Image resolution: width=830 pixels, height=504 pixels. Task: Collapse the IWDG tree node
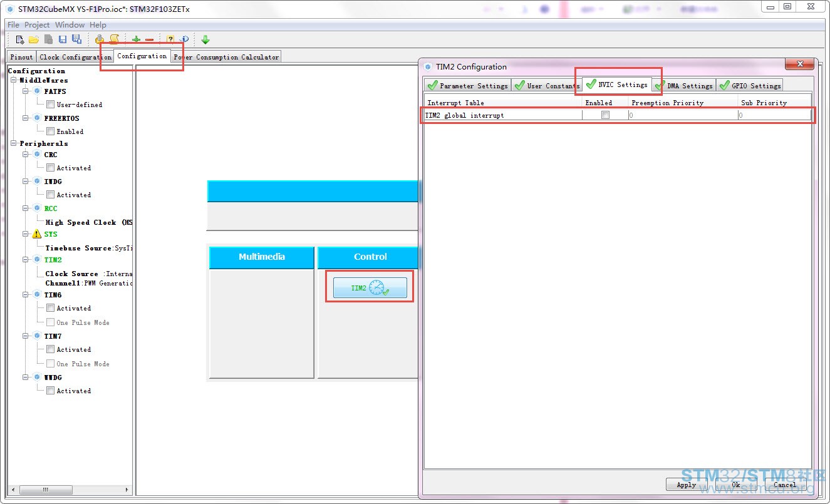(26, 182)
